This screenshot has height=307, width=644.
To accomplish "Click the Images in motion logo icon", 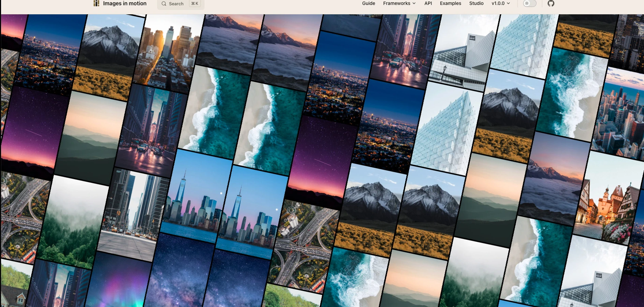I will (96, 3).
